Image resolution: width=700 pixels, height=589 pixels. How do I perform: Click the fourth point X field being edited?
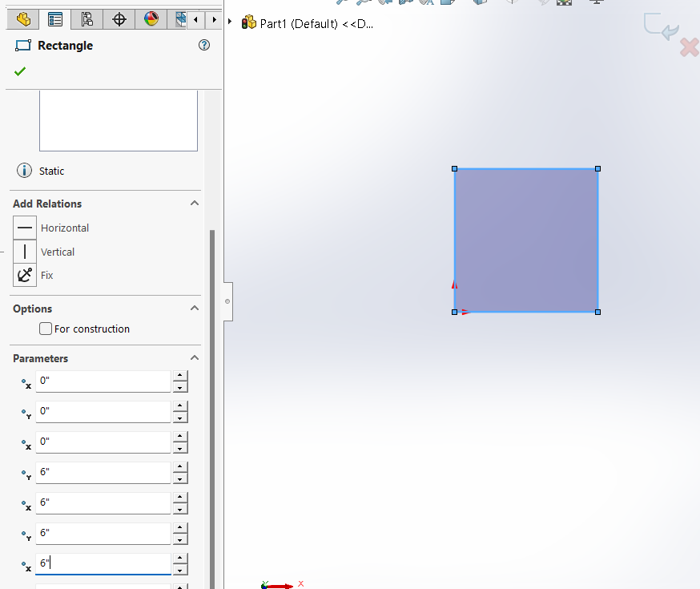pyautogui.click(x=103, y=564)
